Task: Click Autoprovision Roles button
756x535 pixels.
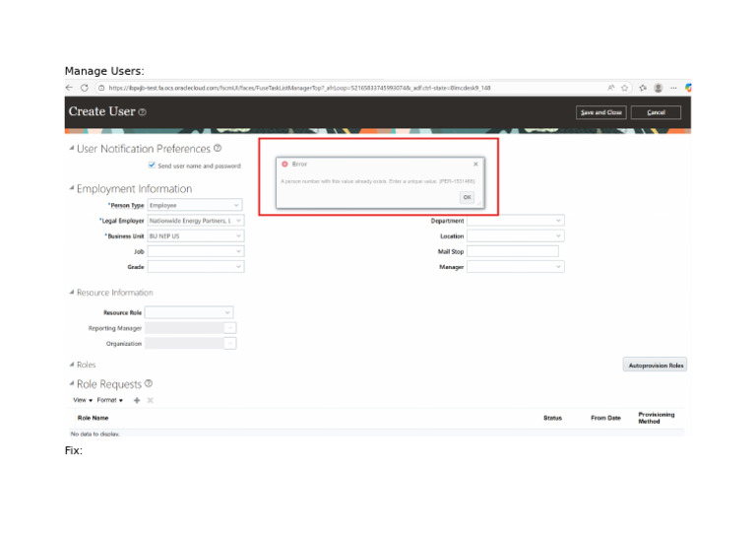Action: (656, 366)
